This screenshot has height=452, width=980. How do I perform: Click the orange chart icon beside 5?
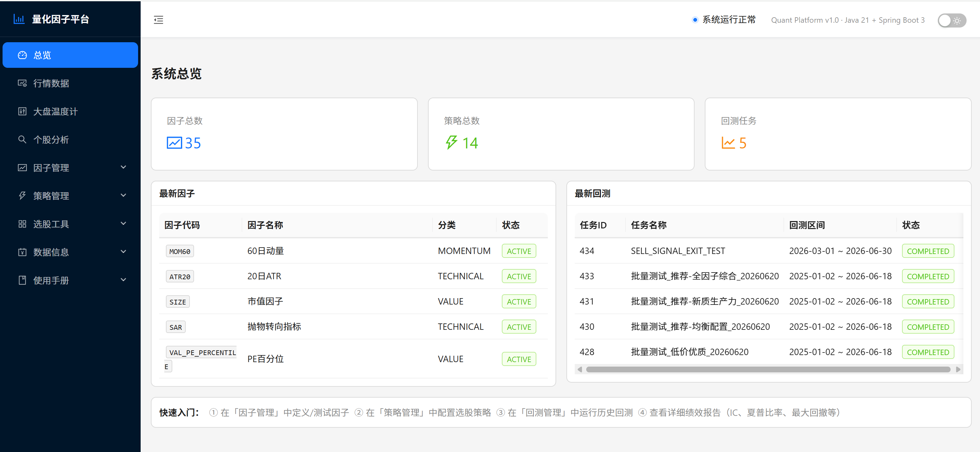[x=728, y=143]
